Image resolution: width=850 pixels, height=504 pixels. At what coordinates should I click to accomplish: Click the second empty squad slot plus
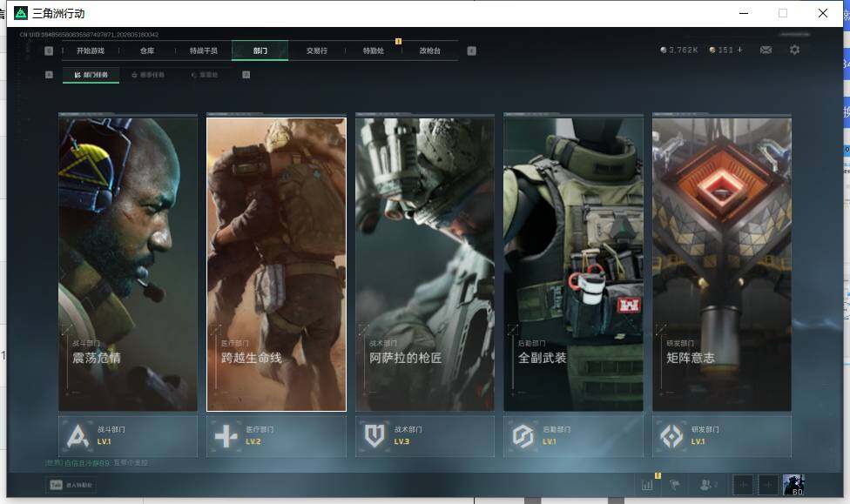point(768,485)
